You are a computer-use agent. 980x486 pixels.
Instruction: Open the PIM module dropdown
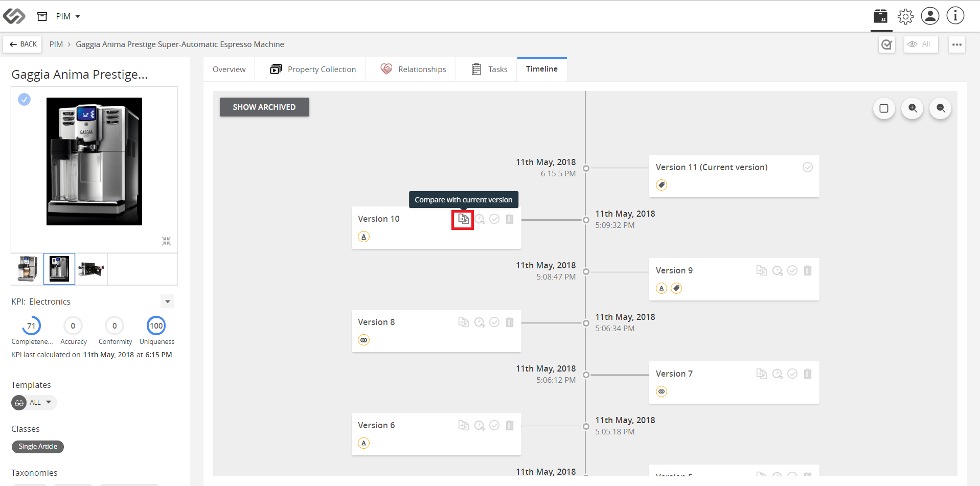click(68, 16)
